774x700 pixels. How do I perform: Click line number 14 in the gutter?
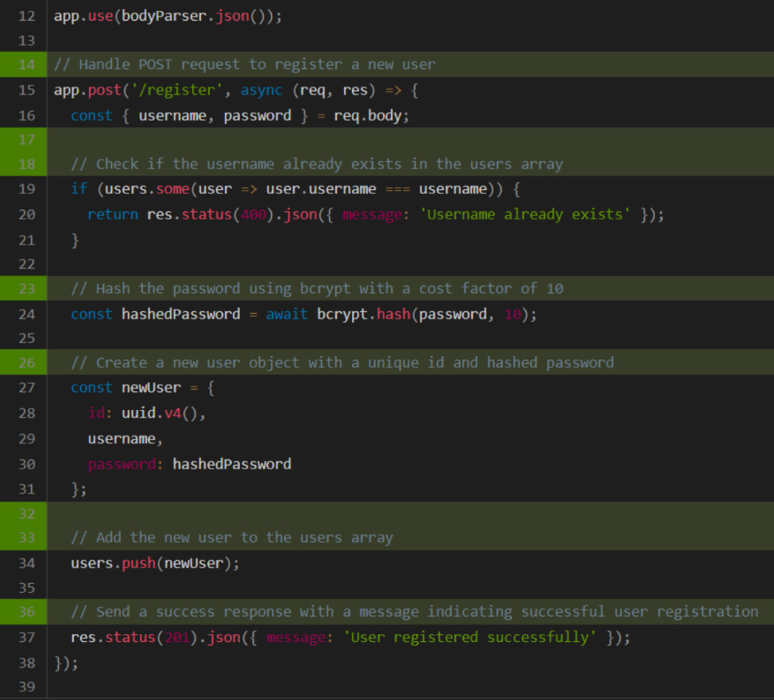pos(27,64)
